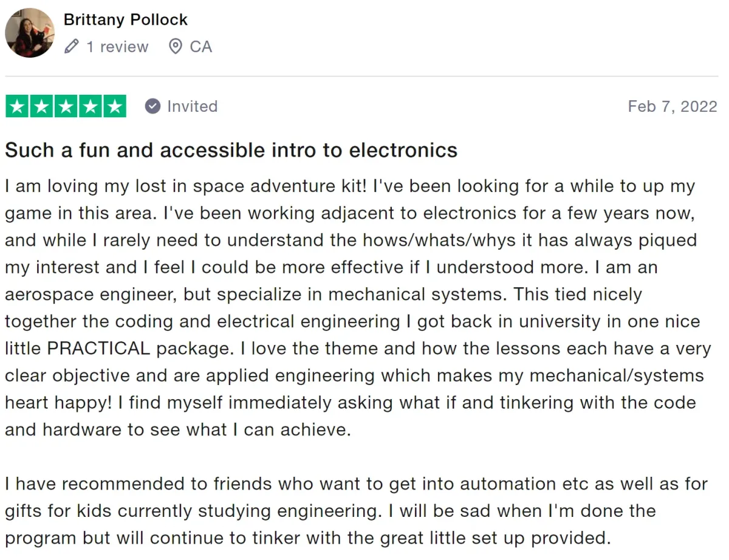Click Brittany Pollock's profile avatar

point(30,33)
